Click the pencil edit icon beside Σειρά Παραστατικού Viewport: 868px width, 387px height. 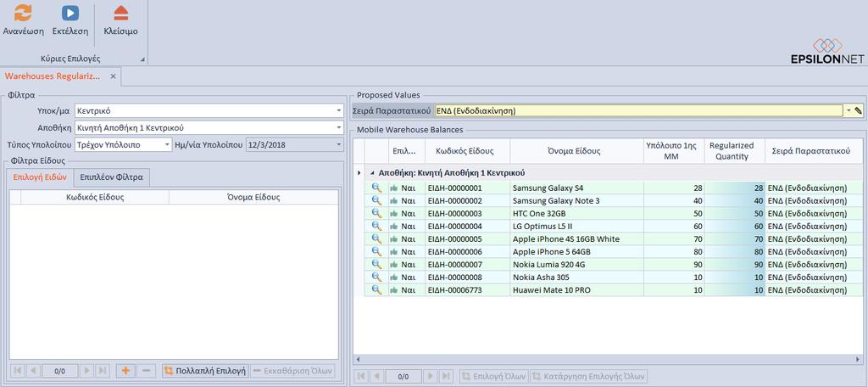point(858,111)
